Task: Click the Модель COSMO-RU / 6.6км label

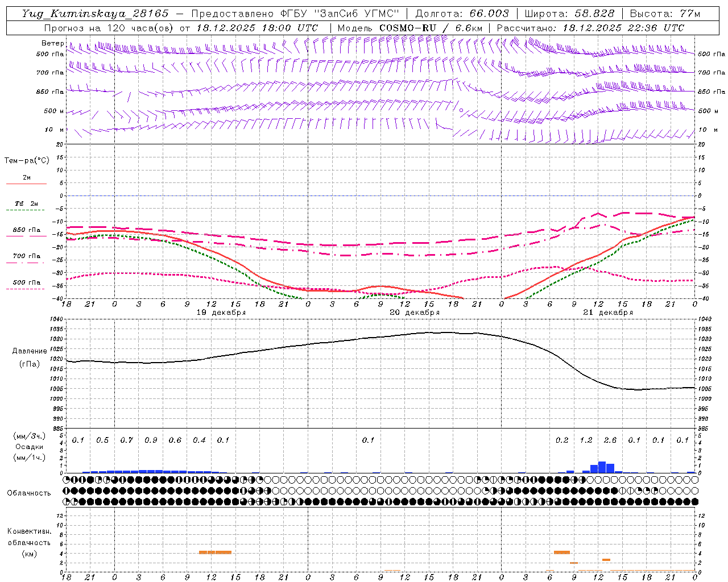Action: [410, 28]
